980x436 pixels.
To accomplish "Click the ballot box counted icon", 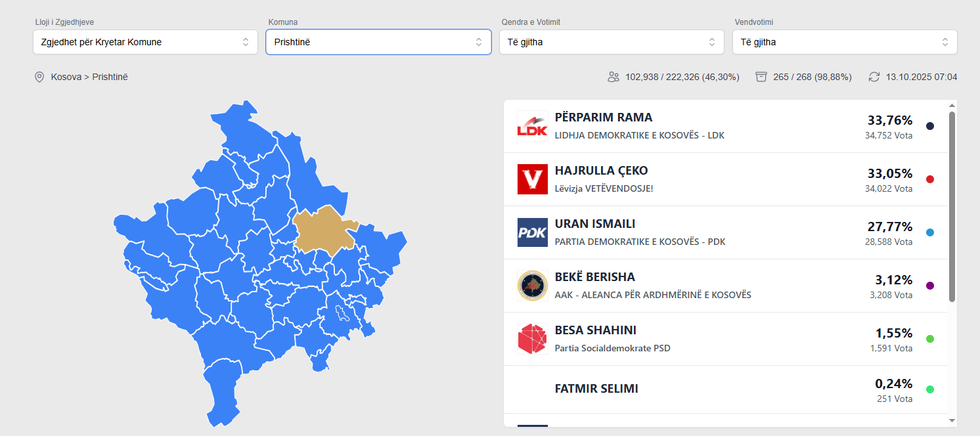I will click(761, 77).
